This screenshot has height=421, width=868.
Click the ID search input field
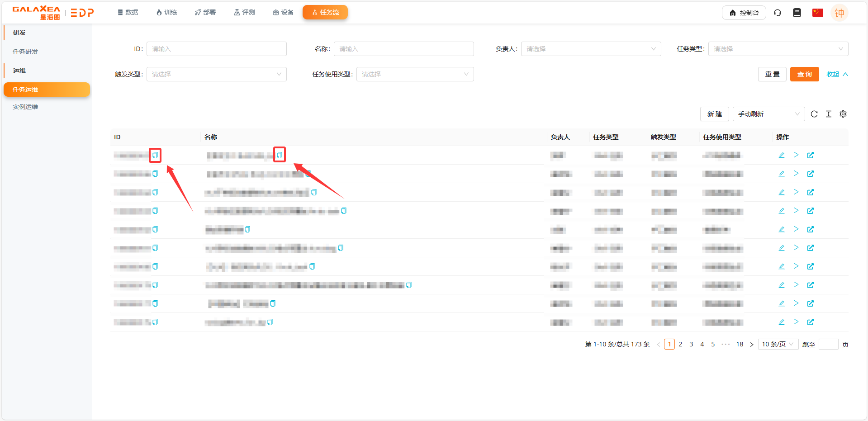tap(216, 49)
